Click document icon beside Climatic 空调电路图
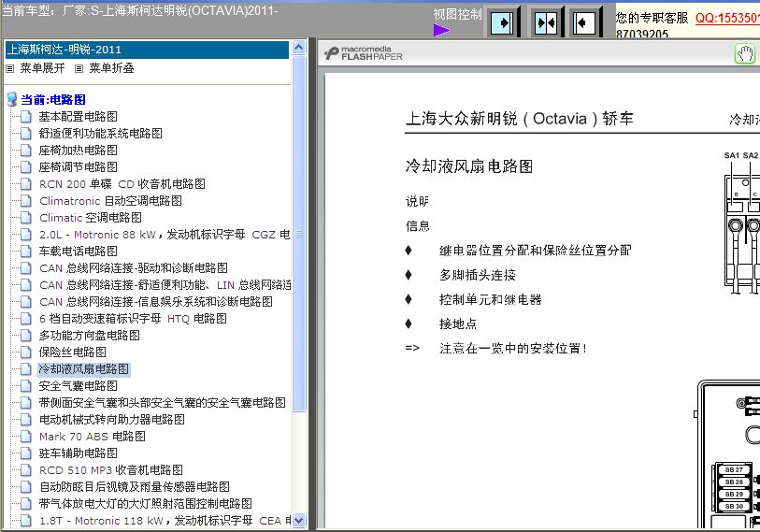The image size is (760, 532). [x=26, y=217]
